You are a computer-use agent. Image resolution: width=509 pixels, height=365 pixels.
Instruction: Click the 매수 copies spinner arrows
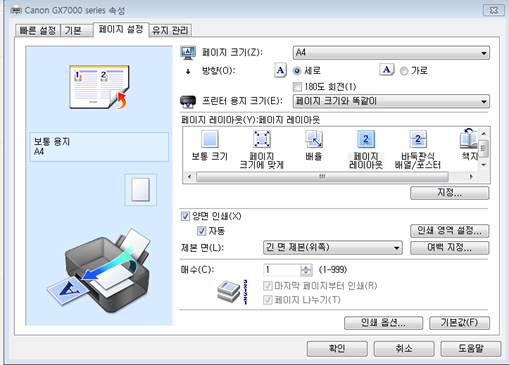[x=306, y=270]
